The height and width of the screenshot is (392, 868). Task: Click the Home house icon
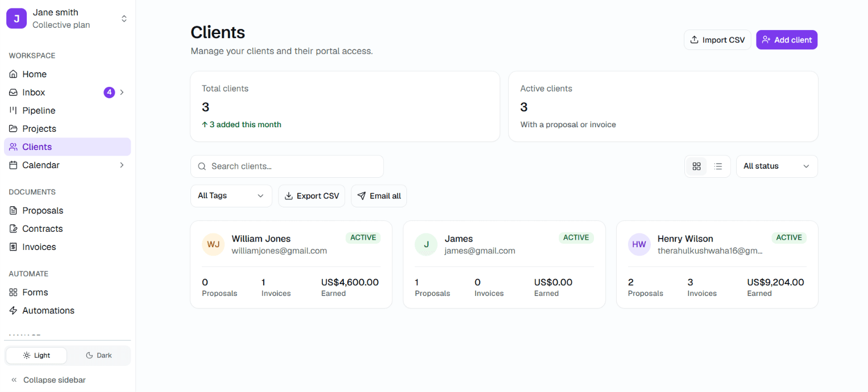13,74
